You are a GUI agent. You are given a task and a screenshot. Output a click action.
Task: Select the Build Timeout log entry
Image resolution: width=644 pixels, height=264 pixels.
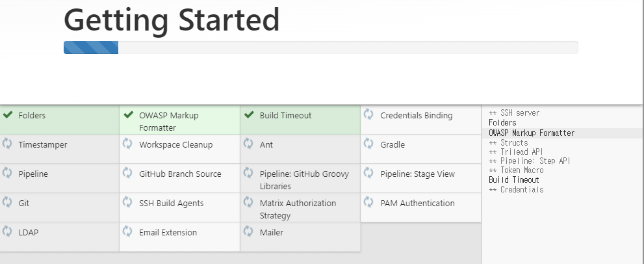point(514,179)
